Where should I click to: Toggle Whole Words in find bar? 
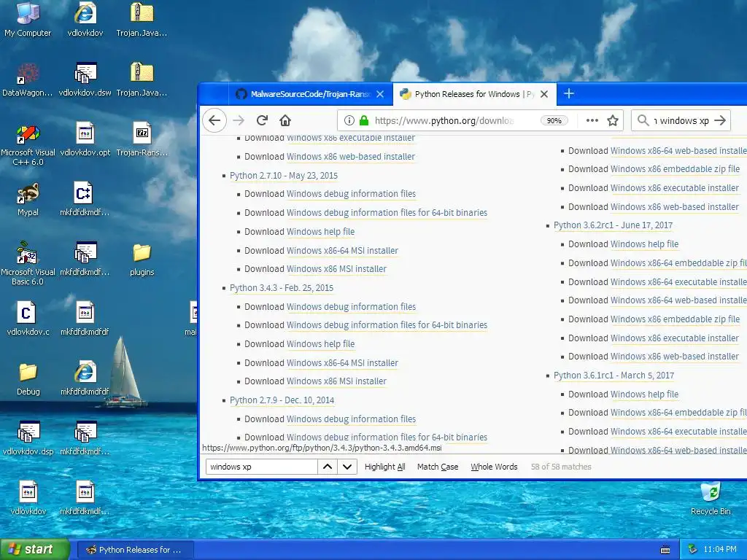(x=494, y=467)
